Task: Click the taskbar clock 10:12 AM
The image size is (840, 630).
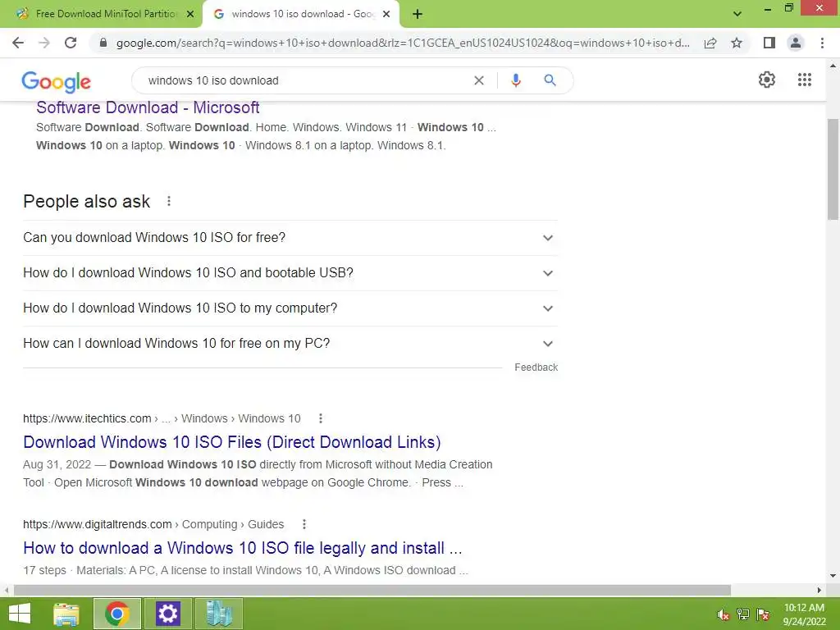Action: pos(804,614)
